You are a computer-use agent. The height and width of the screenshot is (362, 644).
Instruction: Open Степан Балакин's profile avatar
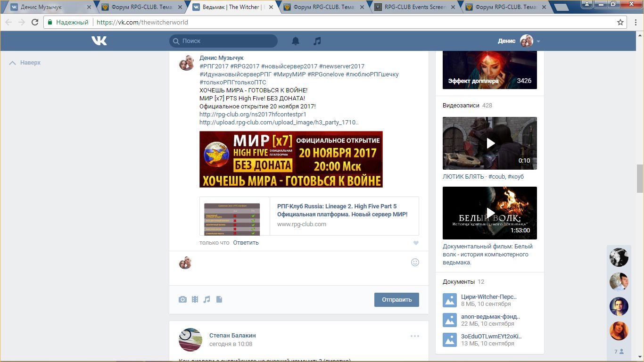tap(190, 340)
